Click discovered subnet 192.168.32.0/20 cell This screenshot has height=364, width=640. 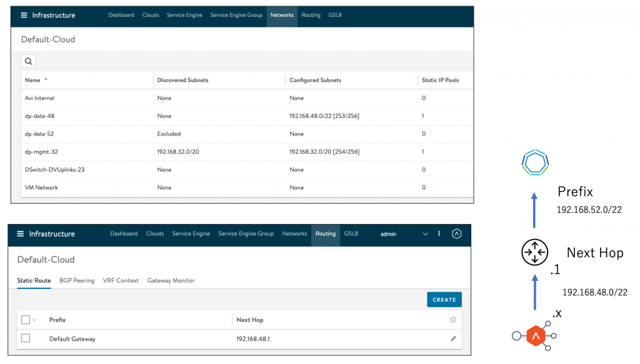[178, 152]
